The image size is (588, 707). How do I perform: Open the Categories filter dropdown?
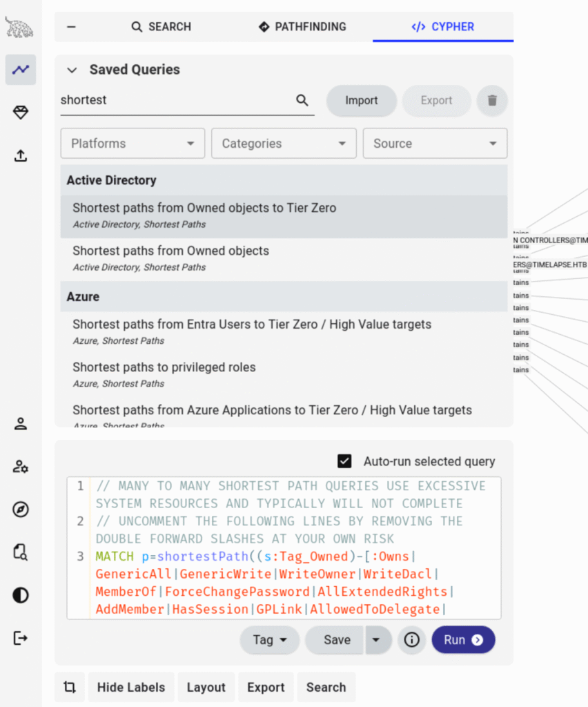[284, 144]
